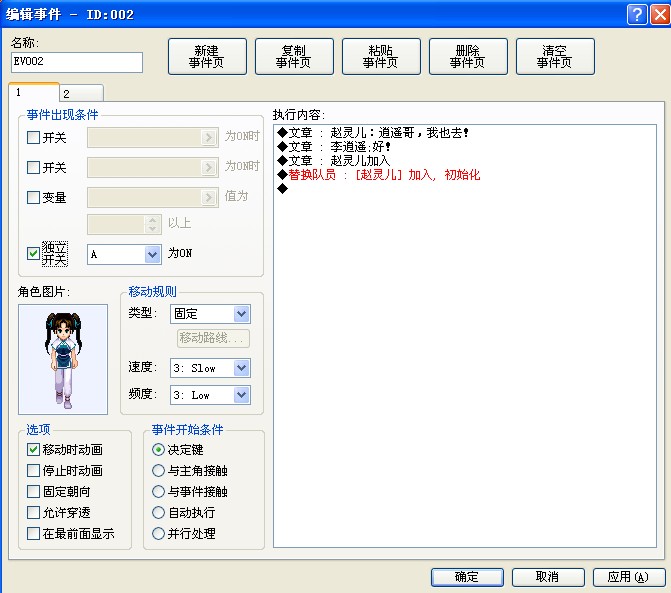
Task: Confirm with the 确定 button
Action: coord(467,577)
